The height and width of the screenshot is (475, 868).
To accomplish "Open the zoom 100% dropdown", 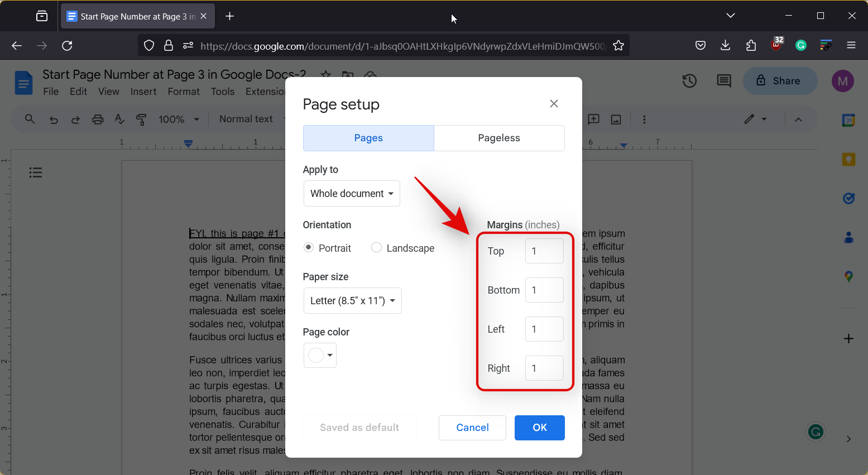I will (179, 119).
